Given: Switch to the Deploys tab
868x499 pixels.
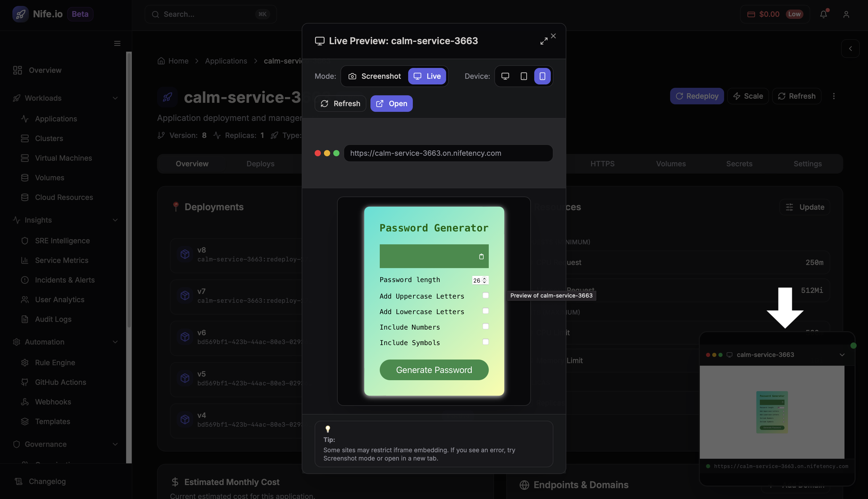Looking at the screenshot, I should click(x=260, y=163).
